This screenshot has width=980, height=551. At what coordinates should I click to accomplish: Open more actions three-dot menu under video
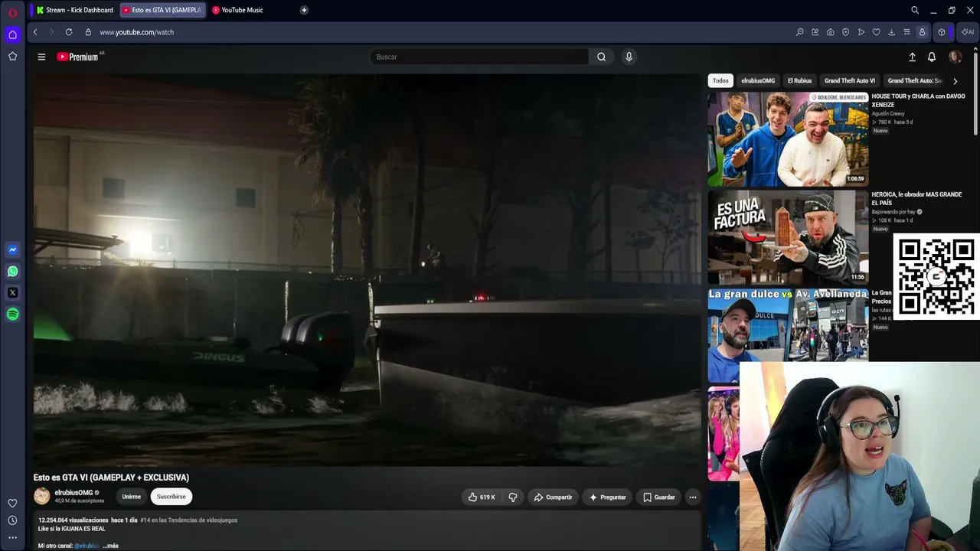click(x=693, y=497)
